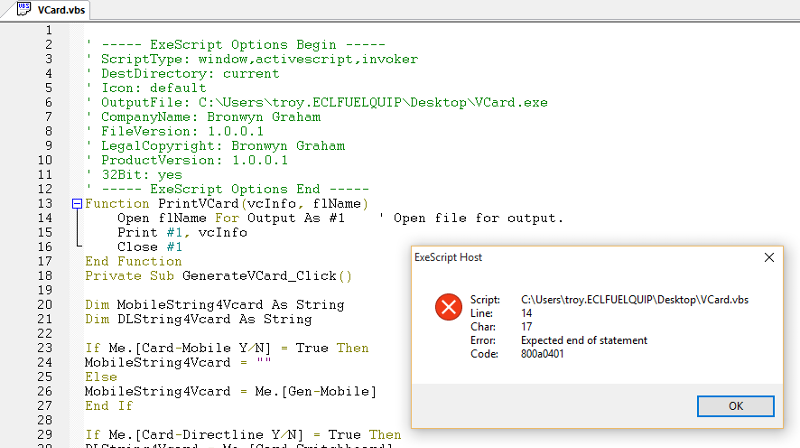Viewport: 800px width, 448px height.
Task: Click 'Open flName For Output As #1' code
Action: click(231, 218)
